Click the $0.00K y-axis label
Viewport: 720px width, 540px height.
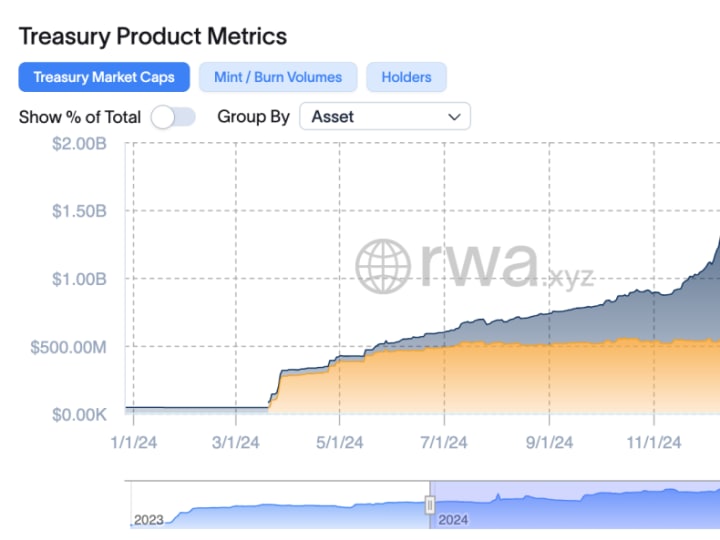[79, 415]
